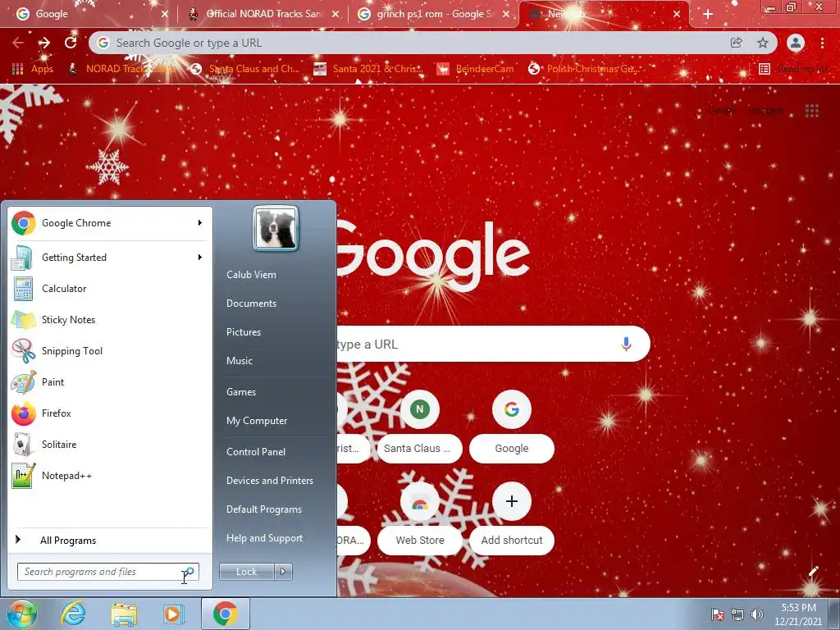The width and height of the screenshot is (840, 630).
Task: Bookmark this tab with the star icon
Action: click(x=763, y=43)
